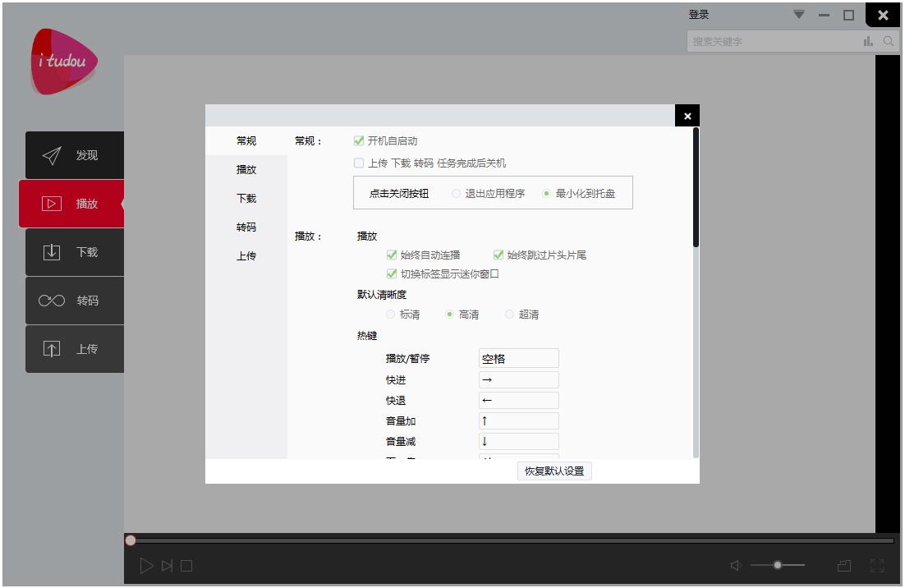Click the mini-window icon near the volume
This screenshot has width=905, height=588.
[844, 565]
